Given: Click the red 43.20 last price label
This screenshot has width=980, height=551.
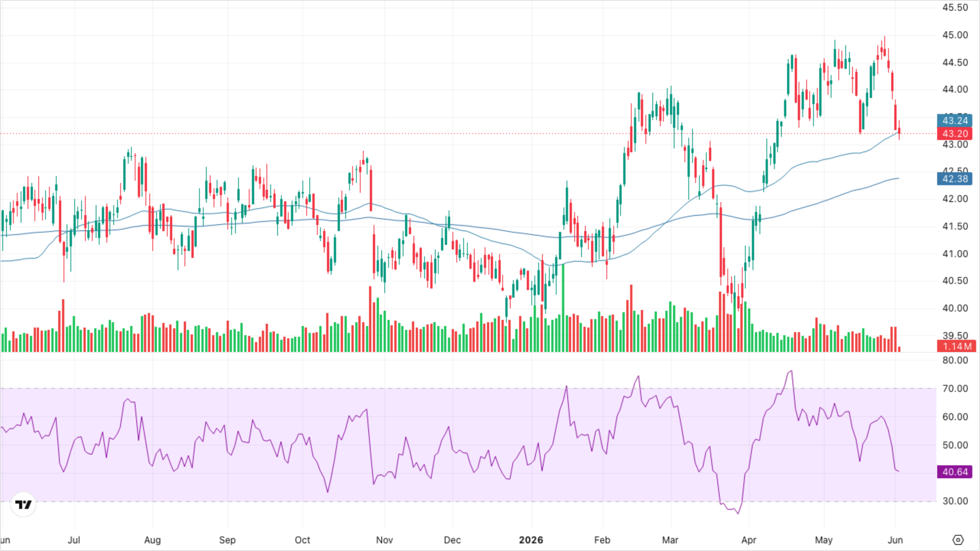Looking at the screenshot, I should click(955, 134).
